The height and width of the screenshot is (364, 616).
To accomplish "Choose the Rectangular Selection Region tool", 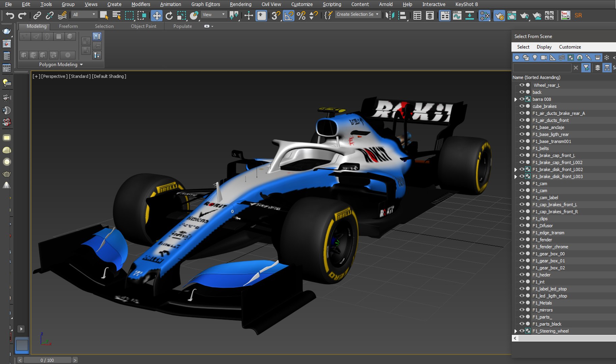I will [x=129, y=16].
